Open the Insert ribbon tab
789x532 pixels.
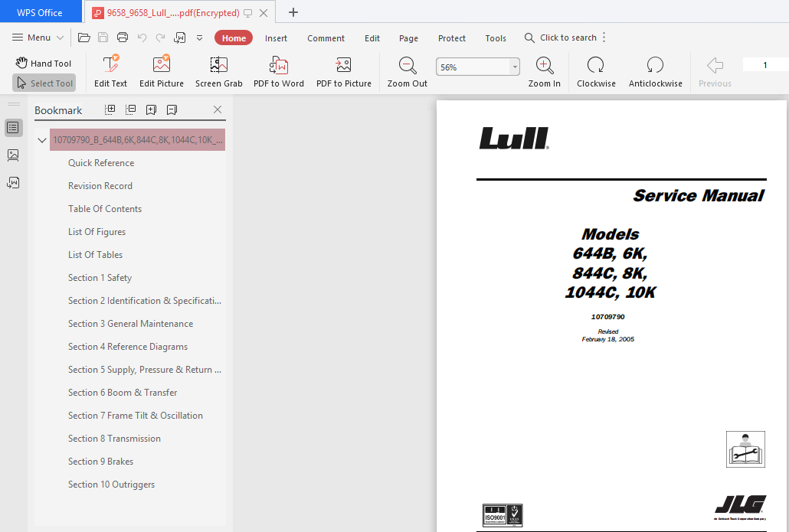point(277,38)
